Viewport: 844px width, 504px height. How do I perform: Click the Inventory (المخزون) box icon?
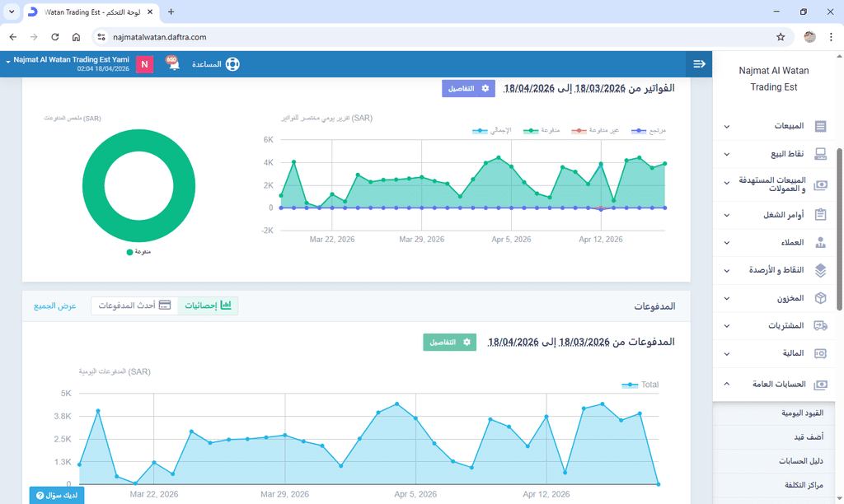pyautogui.click(x=820, y=298)
